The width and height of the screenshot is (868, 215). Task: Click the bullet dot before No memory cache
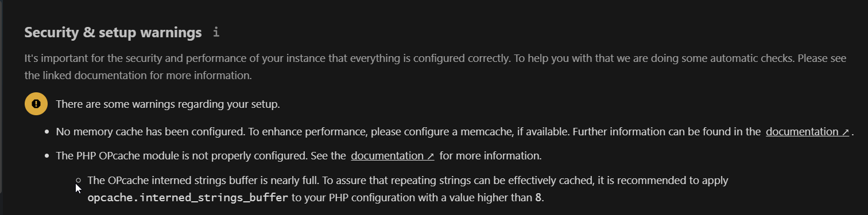pos(47,132)
